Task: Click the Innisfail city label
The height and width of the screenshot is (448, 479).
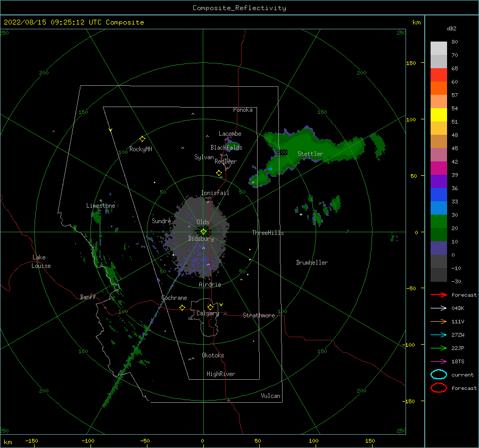Action: pos(215,193)
